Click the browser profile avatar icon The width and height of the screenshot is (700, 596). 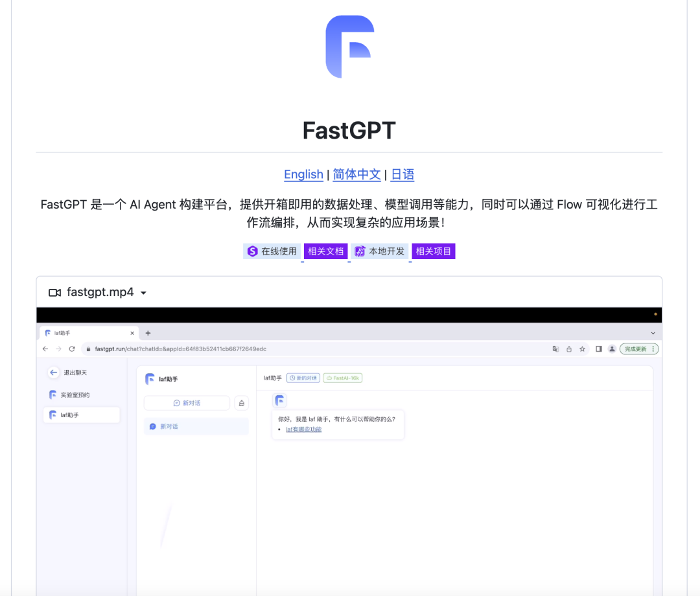coord(612,349)
